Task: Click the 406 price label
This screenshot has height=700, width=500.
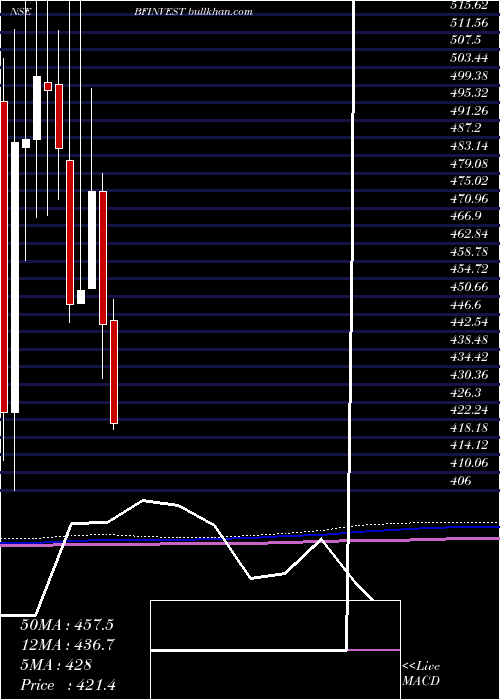Action: tap(460, 480)
